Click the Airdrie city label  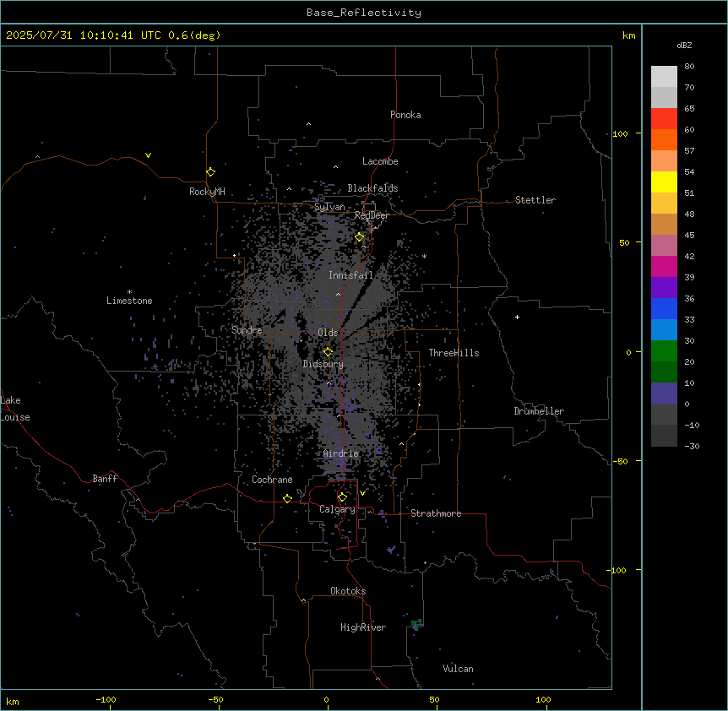point(341,453)
